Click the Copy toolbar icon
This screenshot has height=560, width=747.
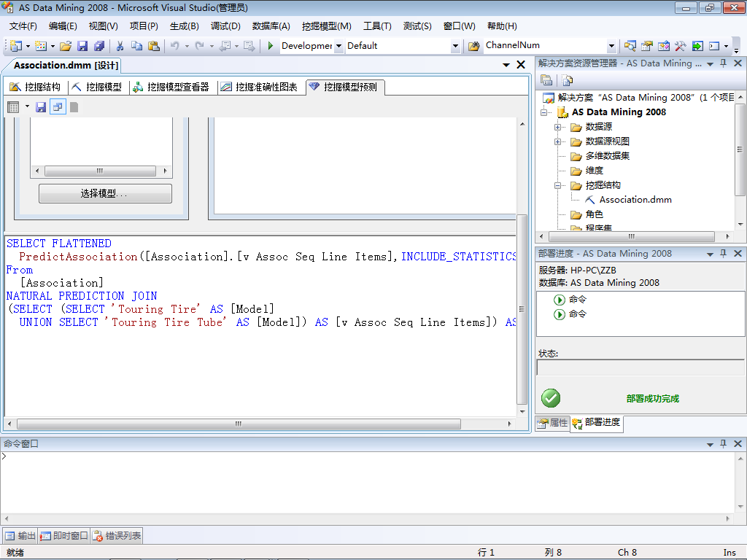136,46
